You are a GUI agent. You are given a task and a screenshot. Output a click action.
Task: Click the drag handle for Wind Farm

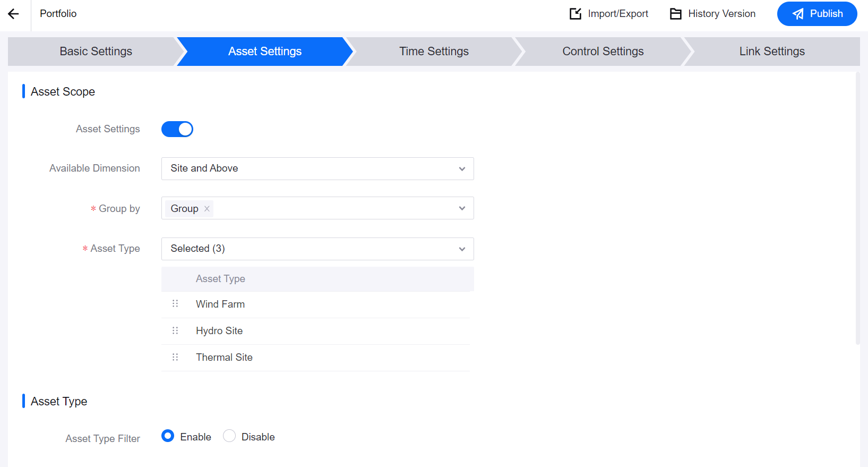pyautogui.click(x=175, y=304)
